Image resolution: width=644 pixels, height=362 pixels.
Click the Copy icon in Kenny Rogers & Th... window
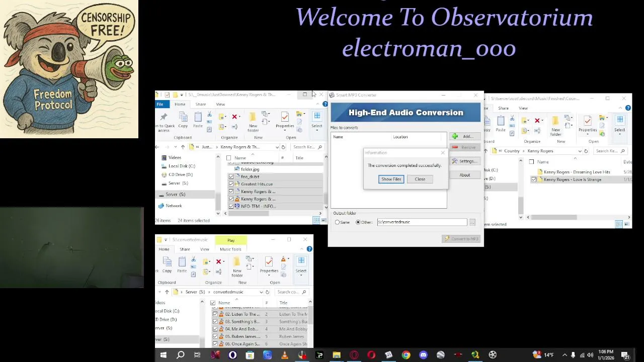(x=183, y=120)
